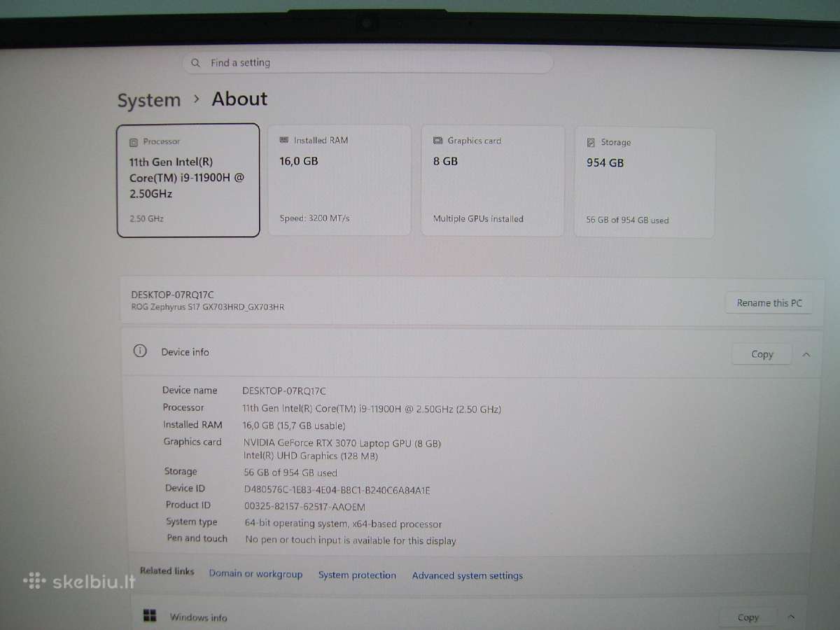The height and width of the screenshot is (630, 840).
Task: Click the Processor chip icon
Action: click(134, 142)
